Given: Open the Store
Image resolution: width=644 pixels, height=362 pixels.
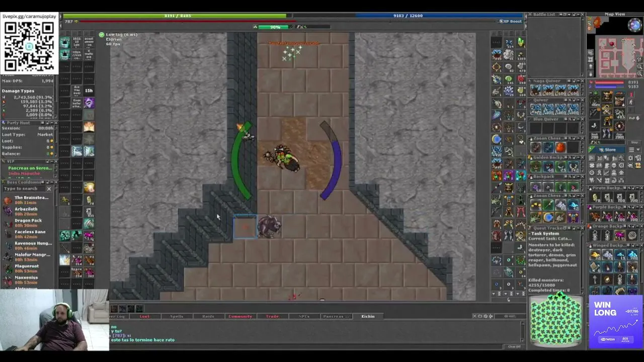Looking at the screenshot, I should [607, 150].
